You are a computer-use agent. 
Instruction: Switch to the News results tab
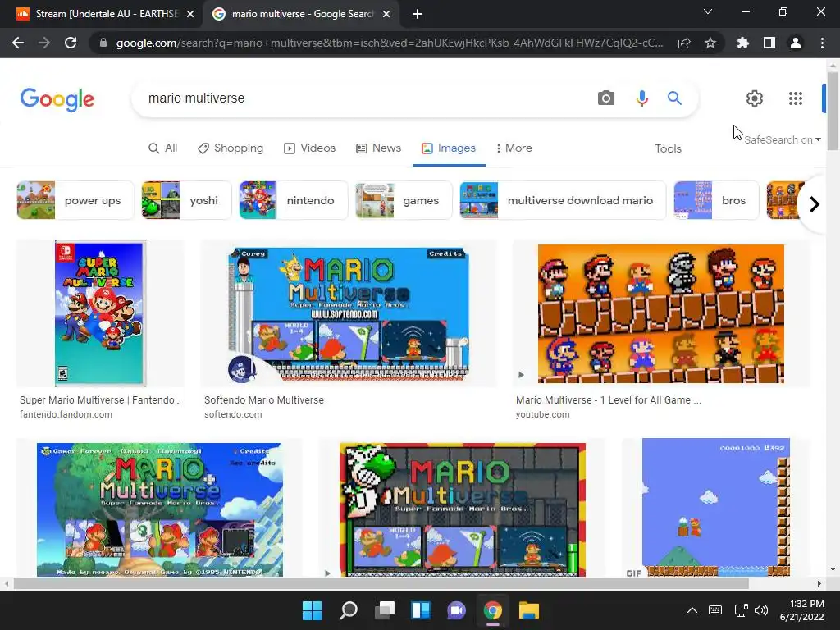coord(379,148)
